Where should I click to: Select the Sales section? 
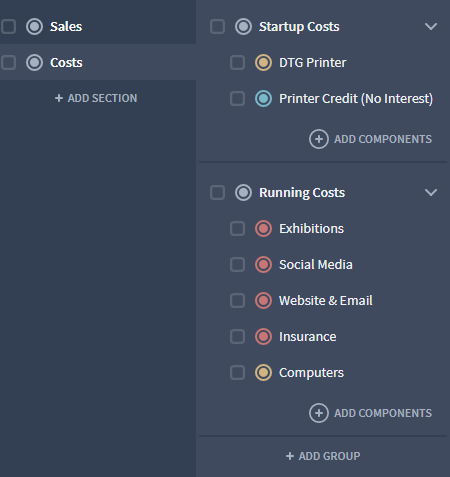coord(98,27)
